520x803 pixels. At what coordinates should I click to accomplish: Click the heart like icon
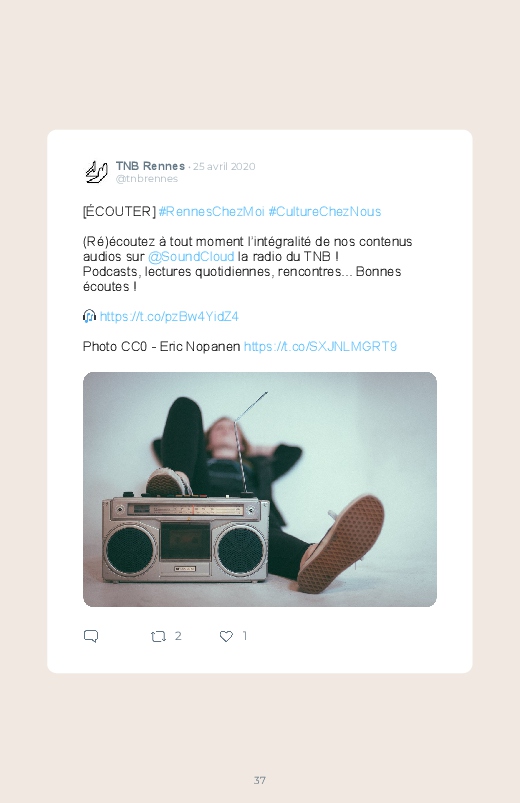226,636
